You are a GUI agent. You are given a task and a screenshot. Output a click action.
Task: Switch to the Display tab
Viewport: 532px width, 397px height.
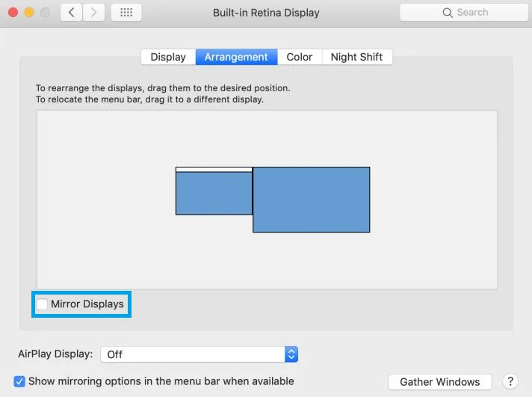[x=168, y=57]
